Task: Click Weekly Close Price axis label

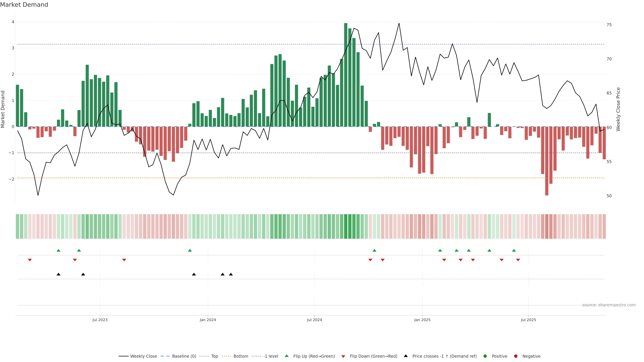Action: click(618, 109)
